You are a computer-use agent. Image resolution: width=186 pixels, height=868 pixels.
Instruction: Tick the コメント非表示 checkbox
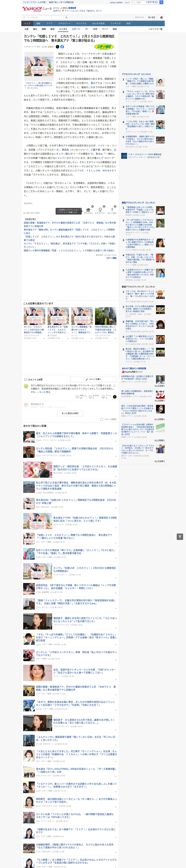[x=102, y=420]
